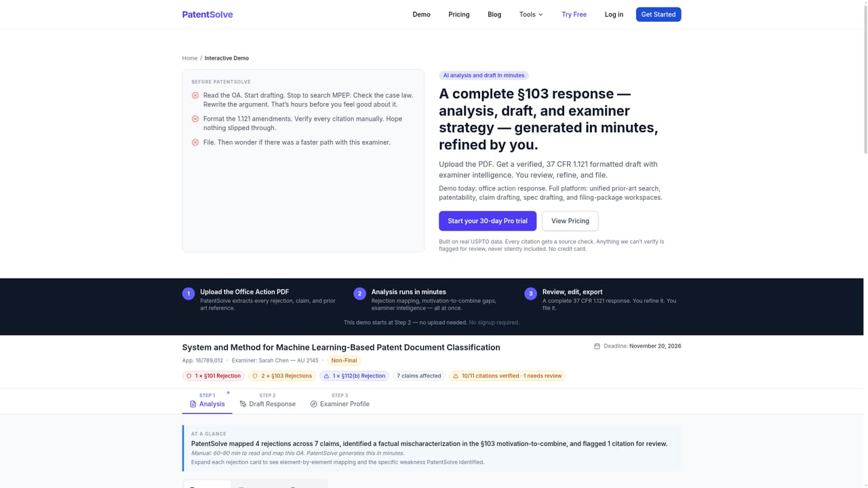The image size is (868, 488).
Task: Click the icon in §103 Rejections badge
Action: click(x=255, y=375)
